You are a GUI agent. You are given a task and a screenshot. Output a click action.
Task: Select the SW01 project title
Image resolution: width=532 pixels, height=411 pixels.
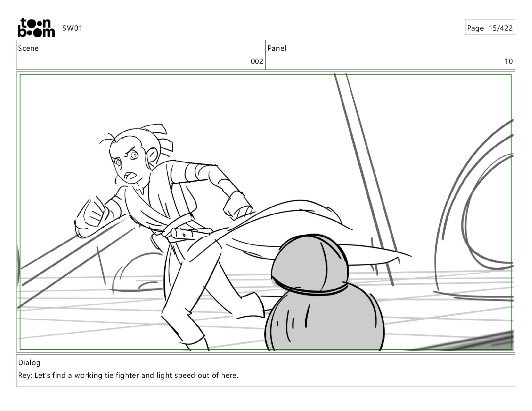[72, 28]
